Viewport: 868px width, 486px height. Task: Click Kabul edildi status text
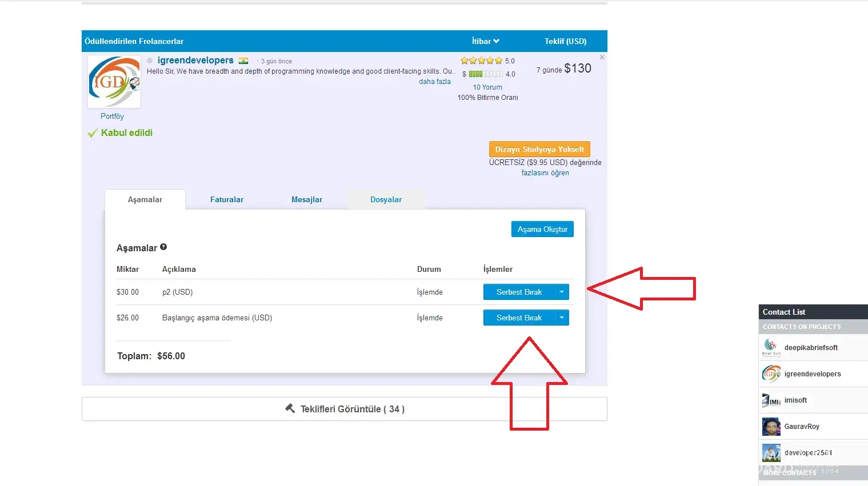pos(127,132)
